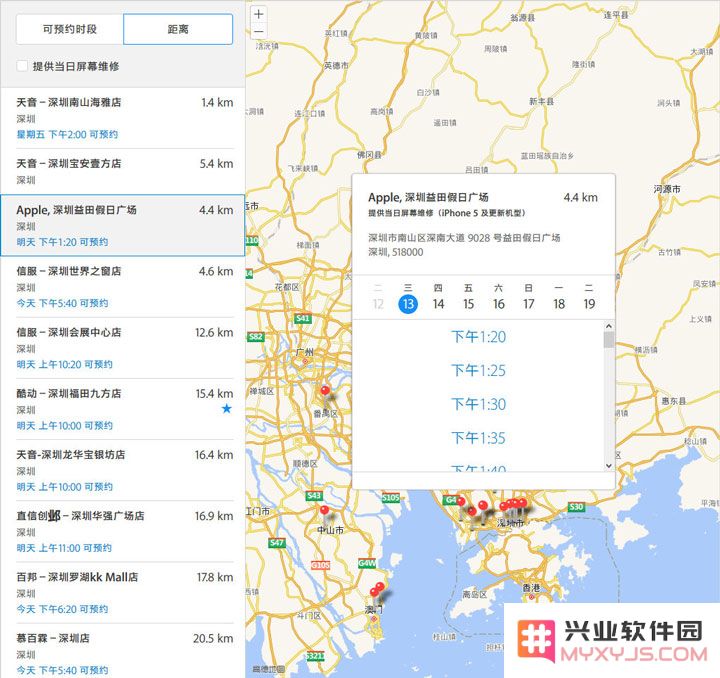Select 信服 – 深圳会展中心店 store

(x=124, y=347)
